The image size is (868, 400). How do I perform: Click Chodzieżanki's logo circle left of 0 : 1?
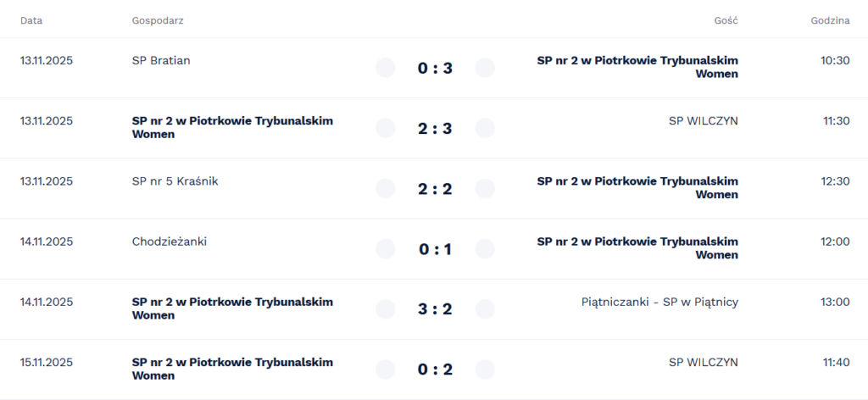(x=386, y=248)
